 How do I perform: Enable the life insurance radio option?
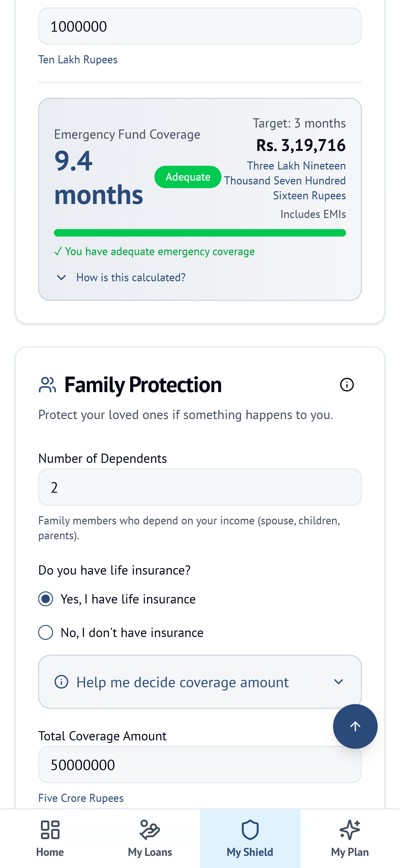[46, 599]
